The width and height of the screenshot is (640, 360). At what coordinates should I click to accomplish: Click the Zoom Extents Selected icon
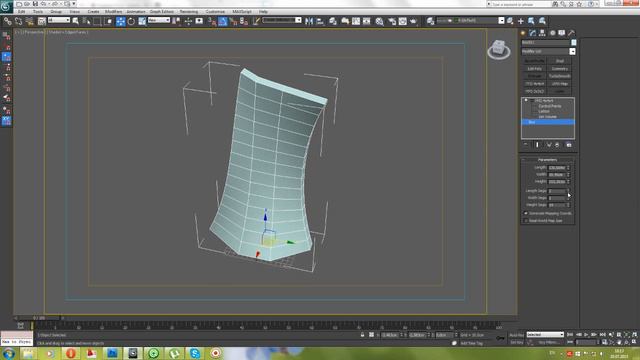[x=627, y=335]
